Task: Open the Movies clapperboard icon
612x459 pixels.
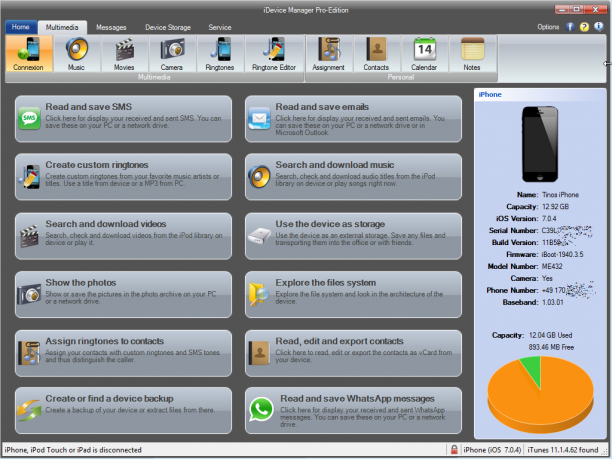Action: (124, 54)
